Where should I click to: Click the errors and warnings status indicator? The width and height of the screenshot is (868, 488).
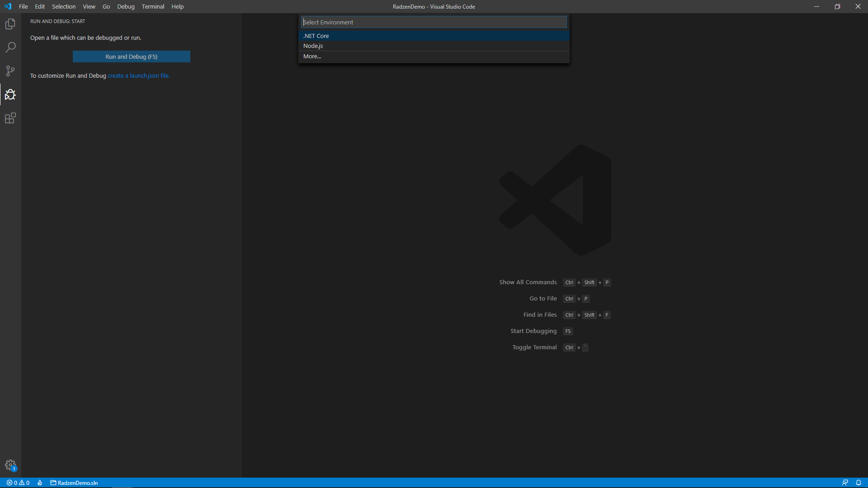point(18,483)
